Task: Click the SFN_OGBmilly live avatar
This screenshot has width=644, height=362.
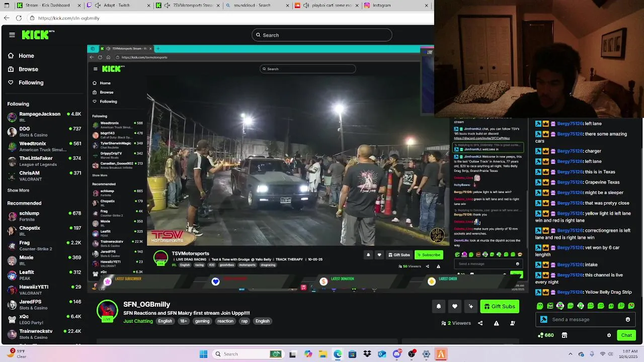Action: (x=107, y=311)
